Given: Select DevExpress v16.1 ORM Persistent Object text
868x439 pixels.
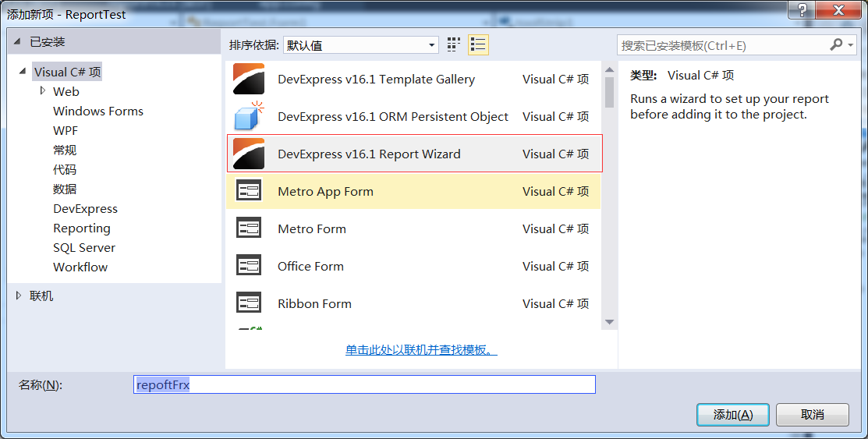Looking at the screenshot, I should 393,117.
